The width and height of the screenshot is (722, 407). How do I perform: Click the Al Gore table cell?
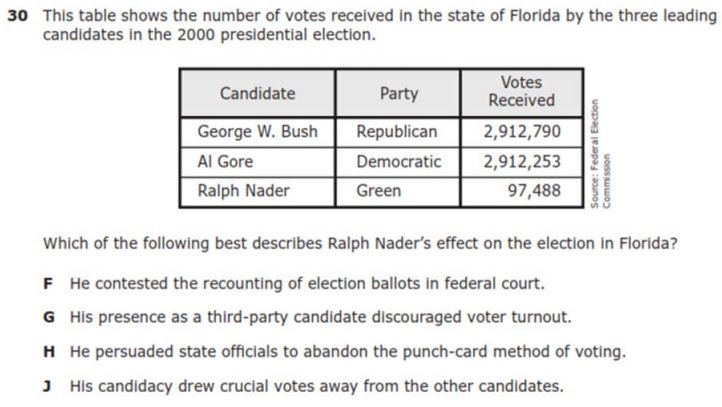click(x=257, y=162)
